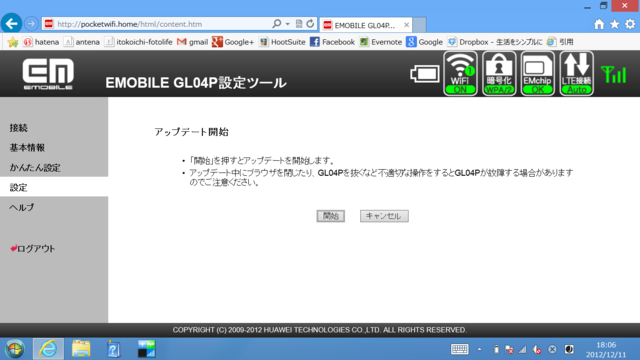640x360 pixels.
Task: Open the hatena bookmark
Action: pyautogui.click(x=41, y=42)
